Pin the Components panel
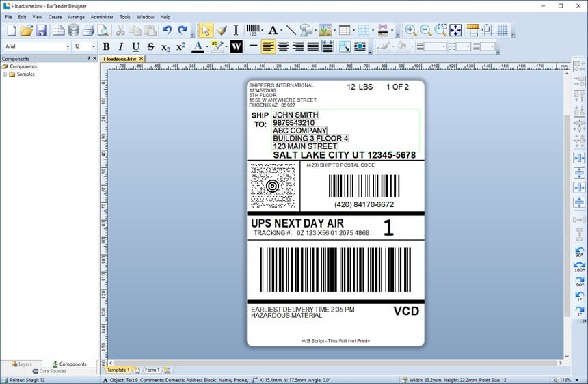 (x=88, y=59)
